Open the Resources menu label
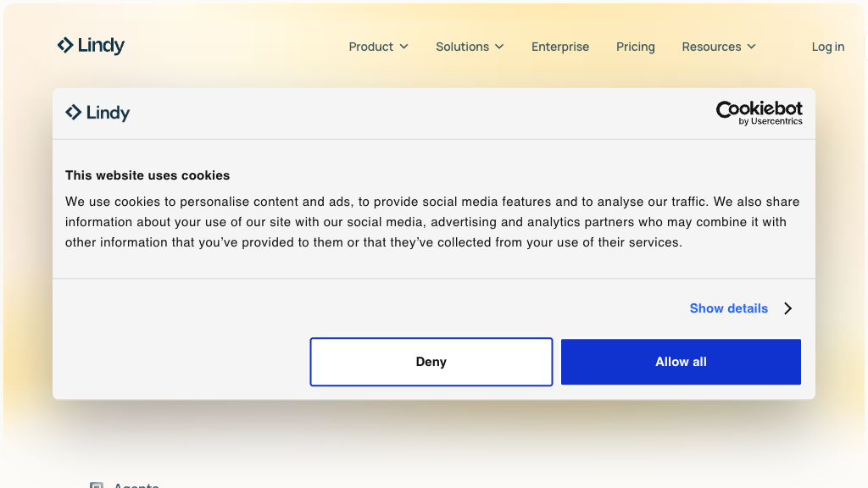 711,47
